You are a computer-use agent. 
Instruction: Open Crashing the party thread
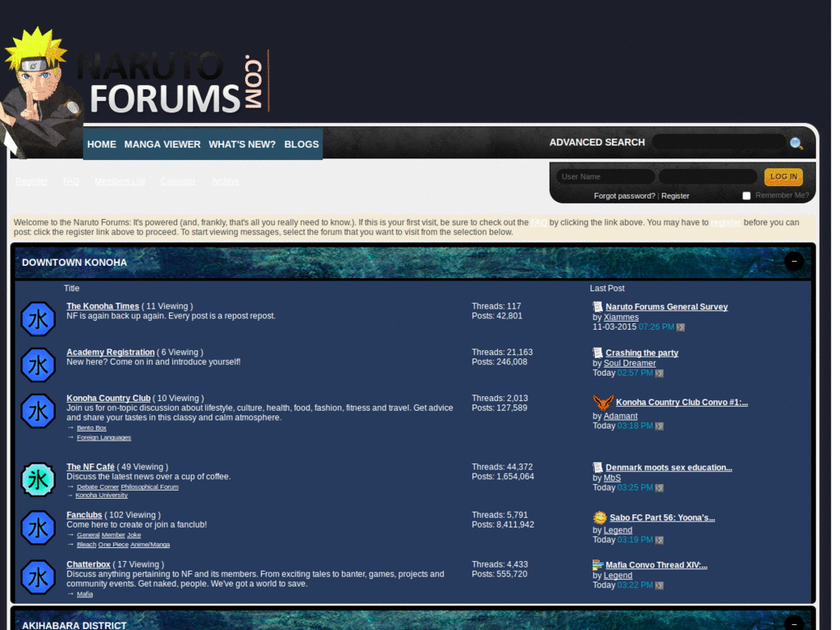[641, 353]
